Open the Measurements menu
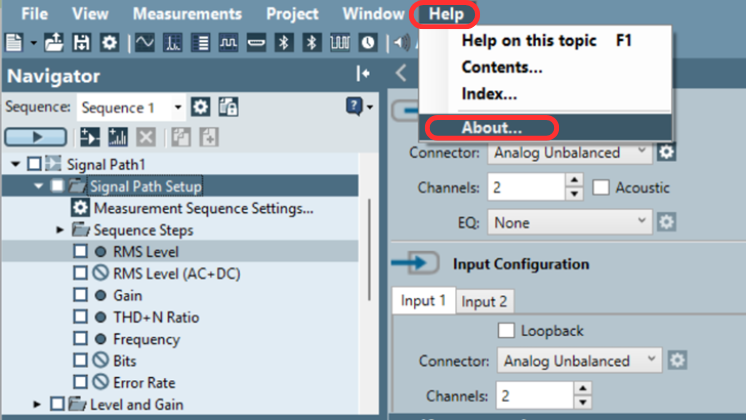 [187, 14]
